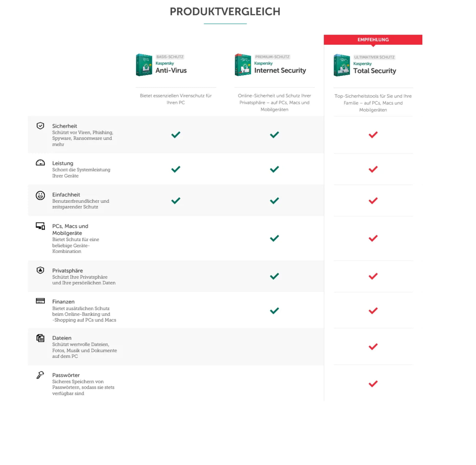Click the Anti-Virus checkmark in Sicherheit row
This screenshot has height=465, width=476.
click(176, 135)
